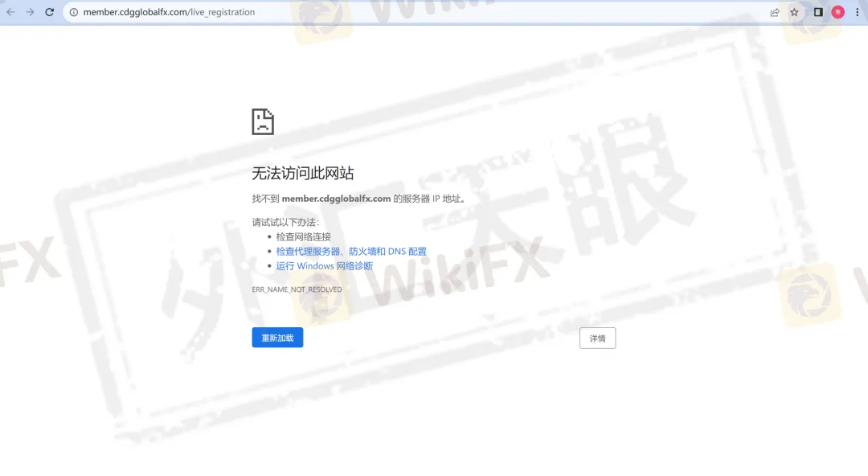Screen dimensions: 868x476
Task: Go back to the previous page
Action: (x=10, y=12)
